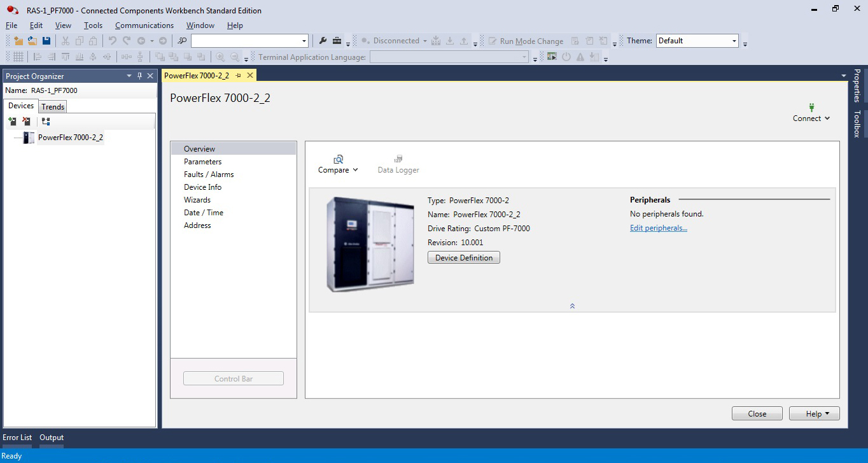868x463 pixels.
Task: Open the Window menu
Action: pos(200,25)
